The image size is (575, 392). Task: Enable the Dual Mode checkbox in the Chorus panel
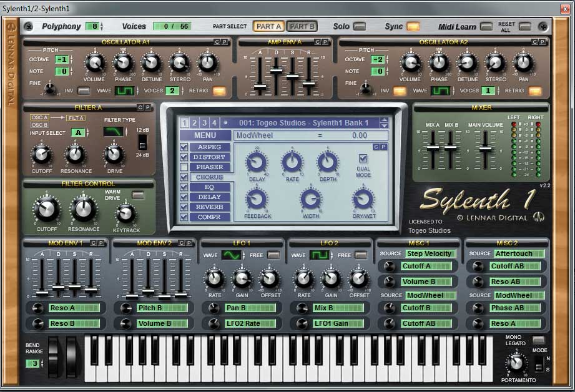(x=363, y=158)
